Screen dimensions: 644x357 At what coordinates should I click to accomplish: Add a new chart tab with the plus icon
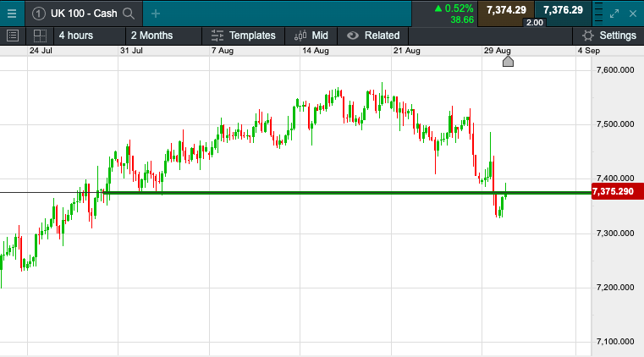pyautogui.click(x=156, y=13)
